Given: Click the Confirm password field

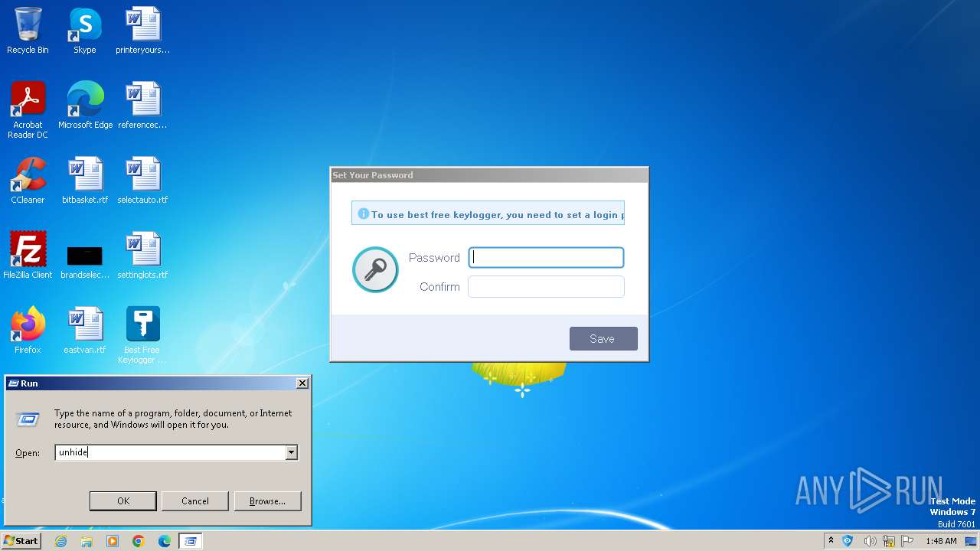Looking at the screenshot, I should [x=546, y=286].
